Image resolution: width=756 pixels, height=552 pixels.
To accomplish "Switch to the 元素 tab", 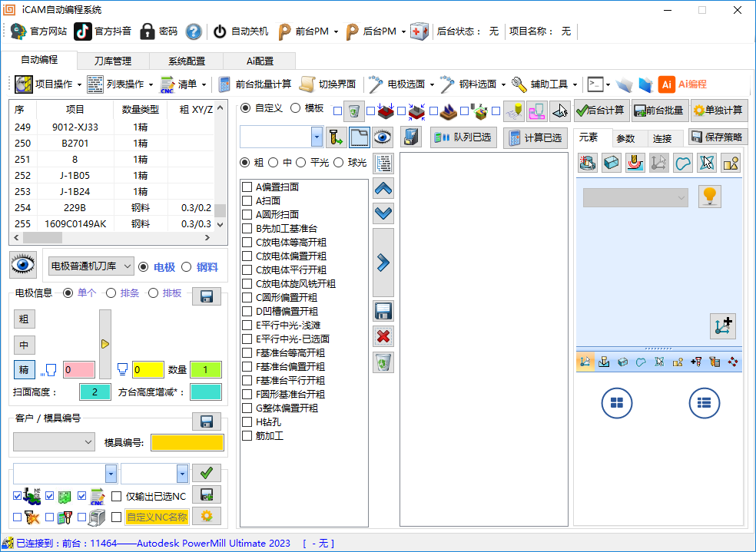I will pyautogui.click(x=589, y=137).
